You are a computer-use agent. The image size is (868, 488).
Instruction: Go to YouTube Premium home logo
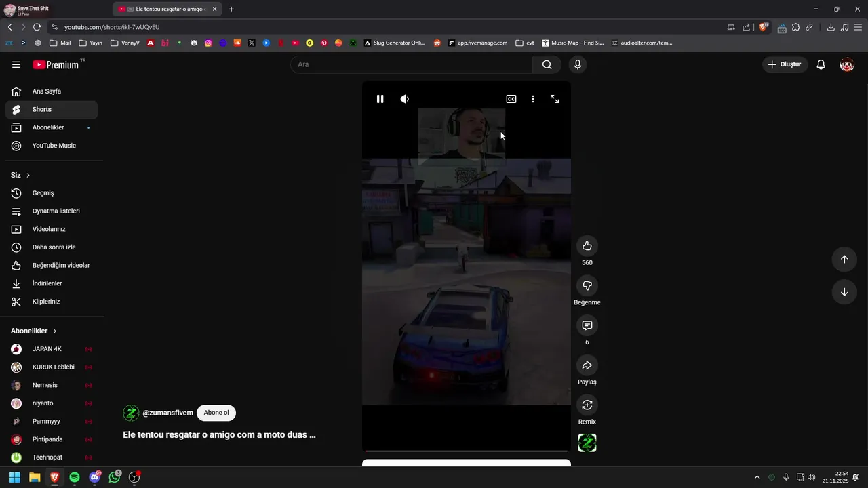56,64
